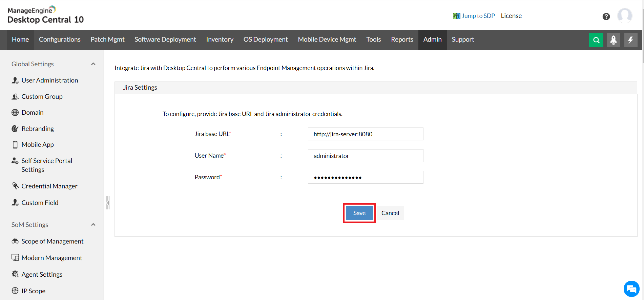Switch to the Inventory tab
Viewport: 644px width, 300px height.
click(x=220, y=40)
